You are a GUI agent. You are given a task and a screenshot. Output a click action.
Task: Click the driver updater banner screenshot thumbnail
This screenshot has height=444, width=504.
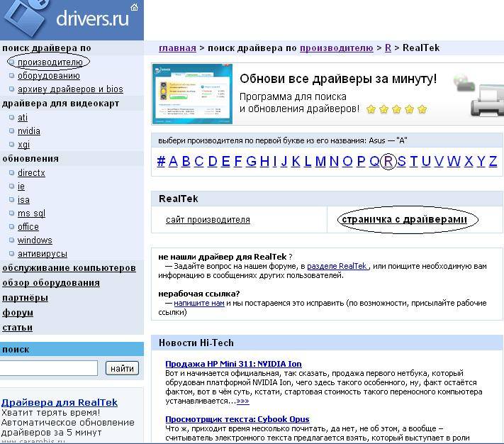click(192, 94)
